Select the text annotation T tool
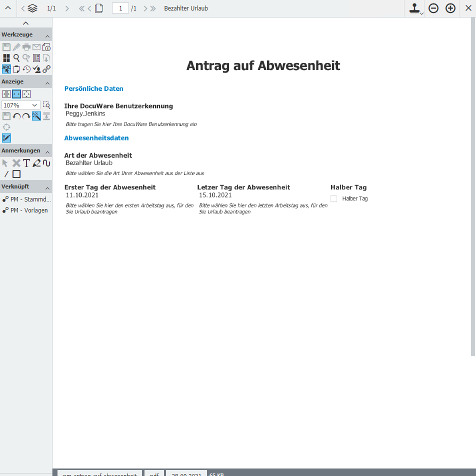476x476 pixels. tap(26, 163)
